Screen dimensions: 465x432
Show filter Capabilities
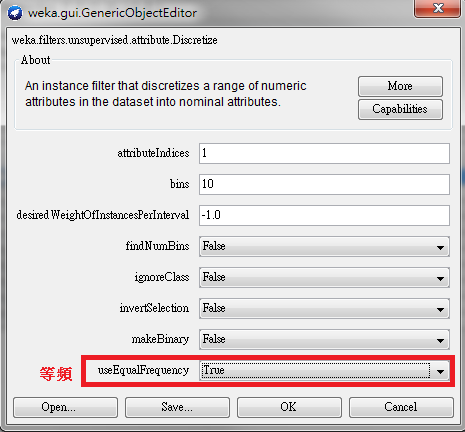pyautogui.click(x=400, y=109)
